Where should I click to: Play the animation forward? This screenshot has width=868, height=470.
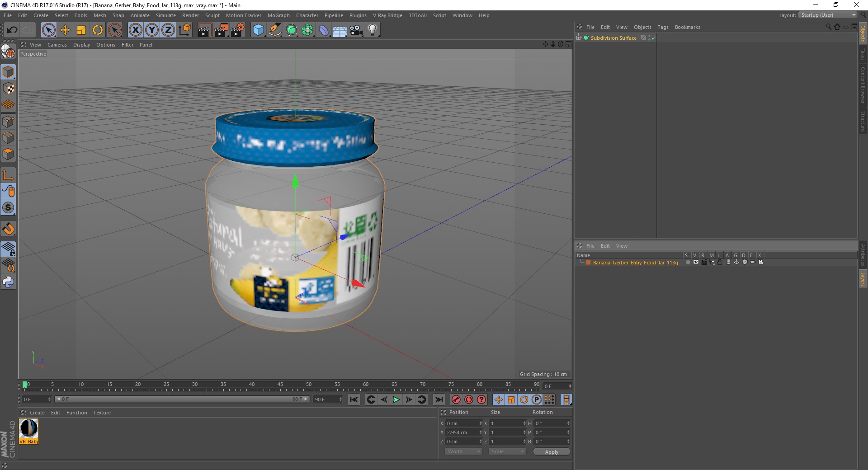[396, 399]
